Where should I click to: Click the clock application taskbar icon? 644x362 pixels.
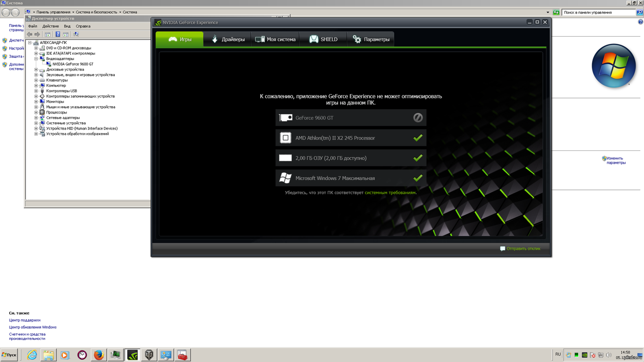[x=82, y=355]
